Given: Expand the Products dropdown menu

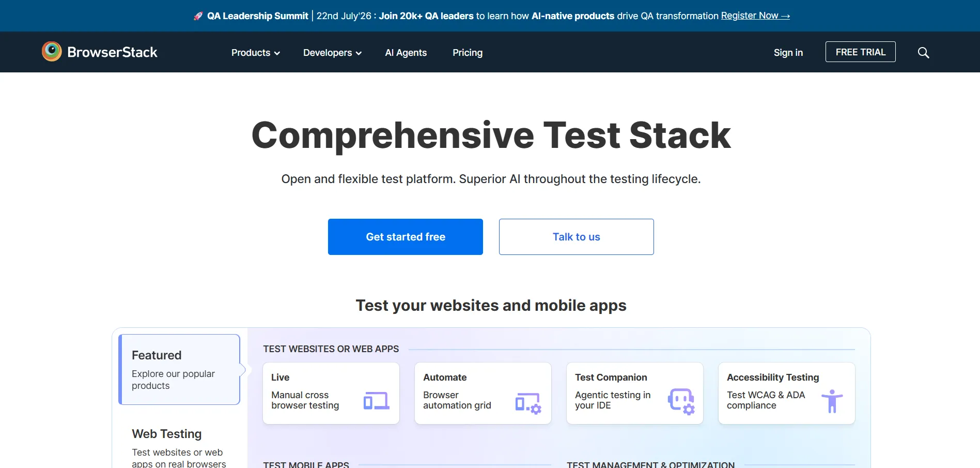Looking at the screenshot, I should click(x=255, y=53).
